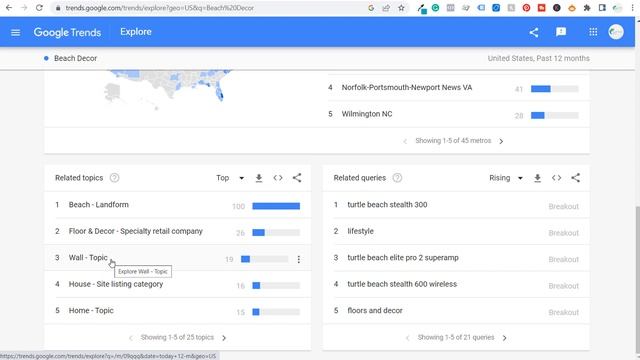
Task: Explore Beach - Landform topic
Action: (98, 205)
